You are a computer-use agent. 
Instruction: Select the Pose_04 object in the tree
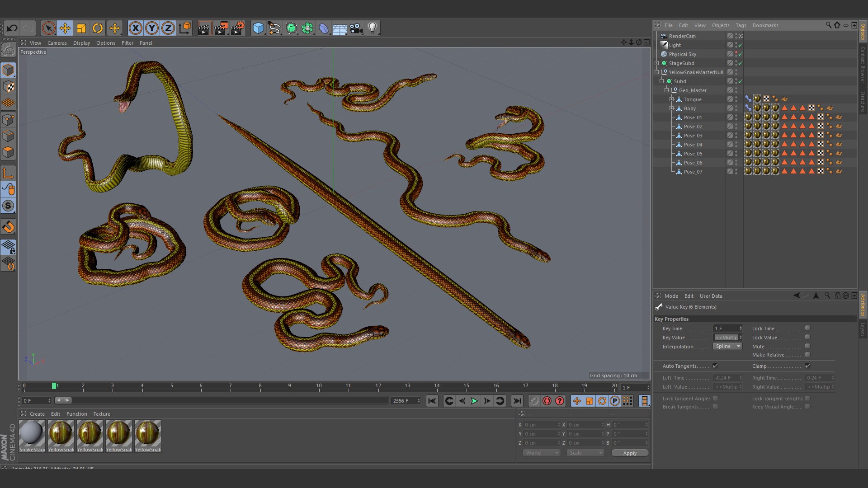693,145
